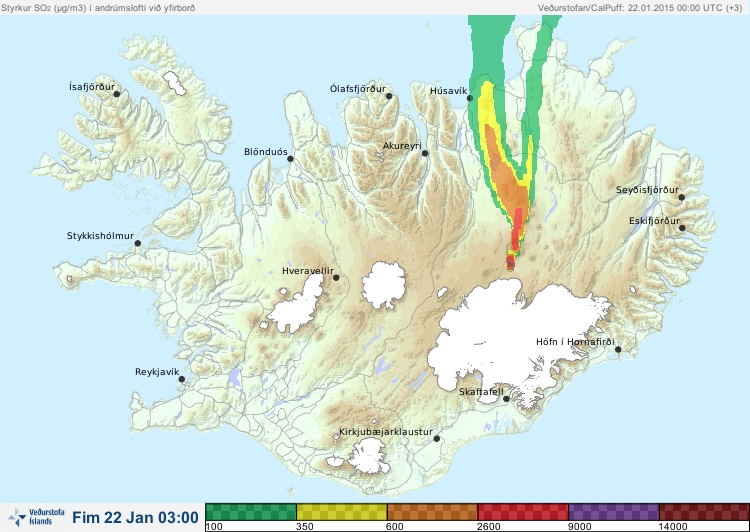Viewport: 750px width, 532px height.
Task: Click the red 2600 legend swatch
Action: click(523, 512)
